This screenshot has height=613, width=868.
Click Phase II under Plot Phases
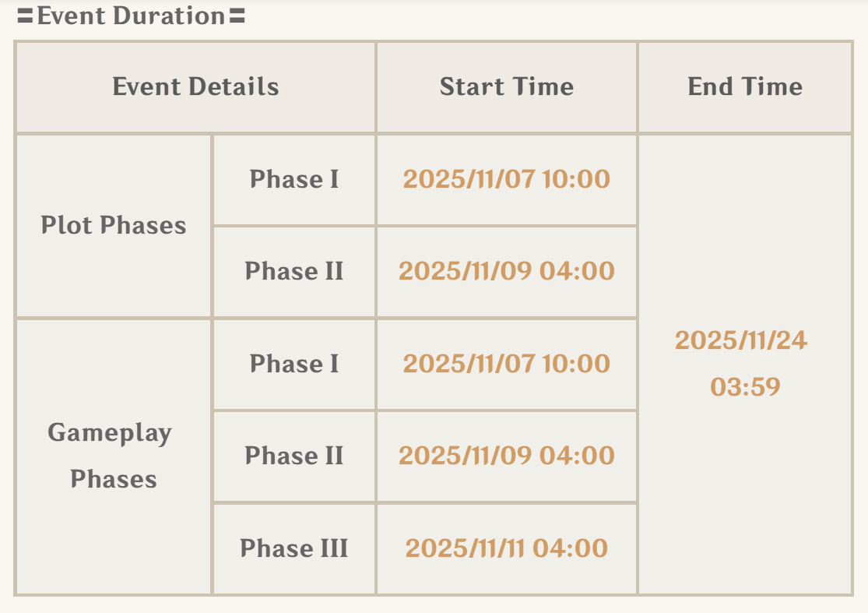click(x=294, y=271)
